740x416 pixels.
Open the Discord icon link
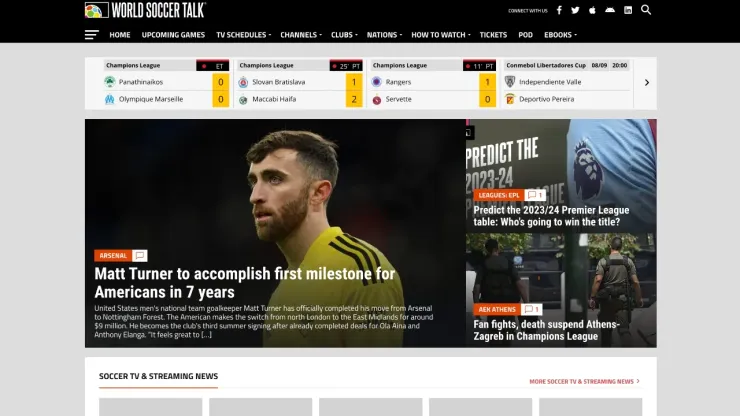[x=610, y=10]
